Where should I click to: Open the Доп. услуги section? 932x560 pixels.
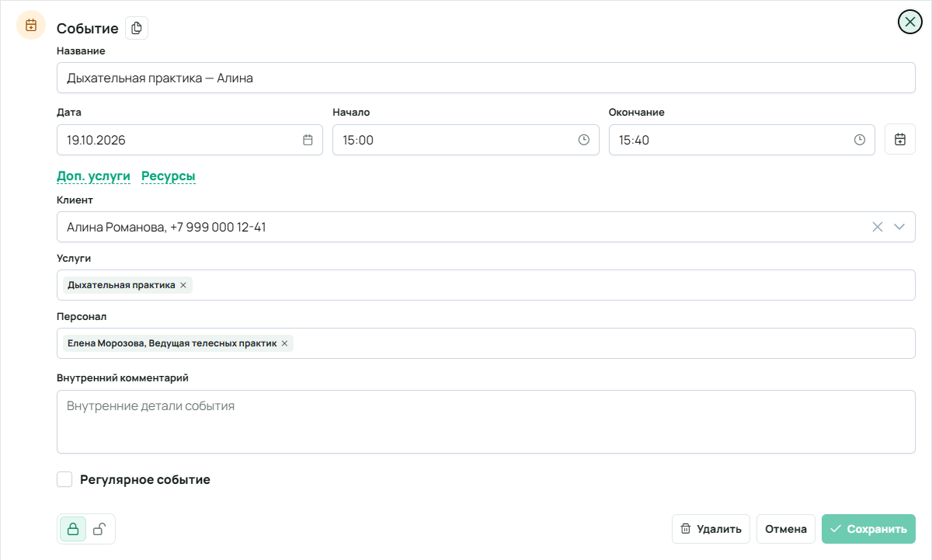pos(93,176)
